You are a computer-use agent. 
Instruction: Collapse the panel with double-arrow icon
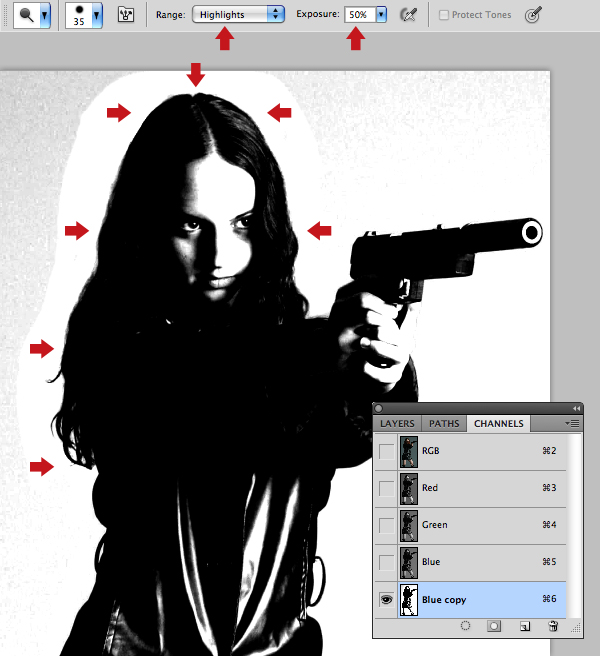pos(577,408)
